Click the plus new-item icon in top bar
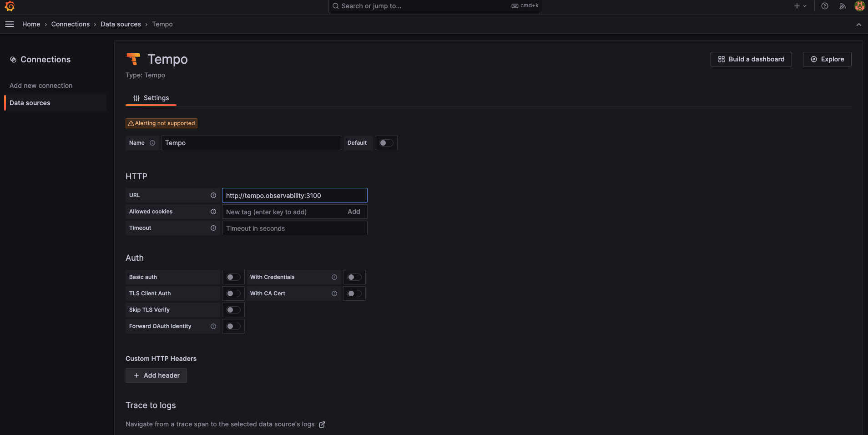The width and height of the screenshot is (868, 435). coord(797,6)
